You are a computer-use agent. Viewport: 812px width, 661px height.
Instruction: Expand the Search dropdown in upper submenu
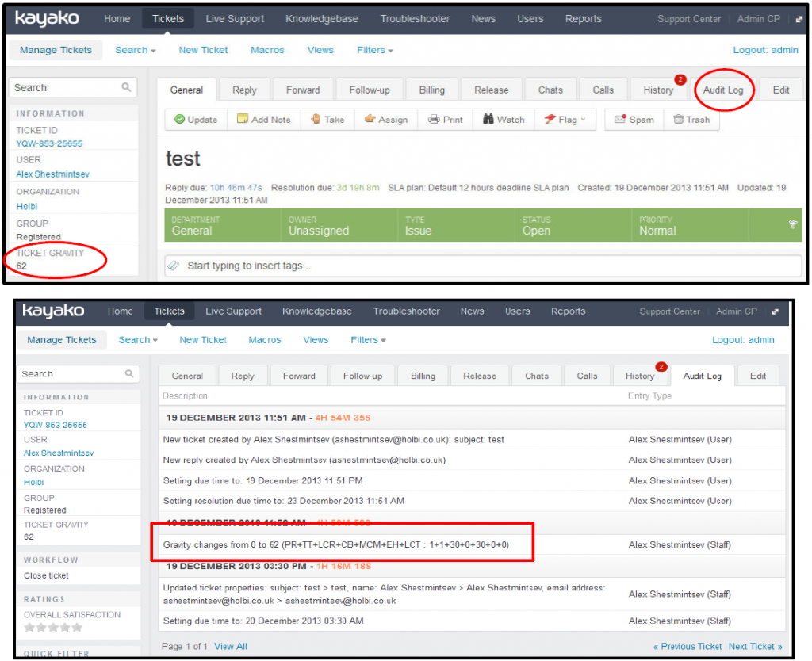(x=135, y=50)
